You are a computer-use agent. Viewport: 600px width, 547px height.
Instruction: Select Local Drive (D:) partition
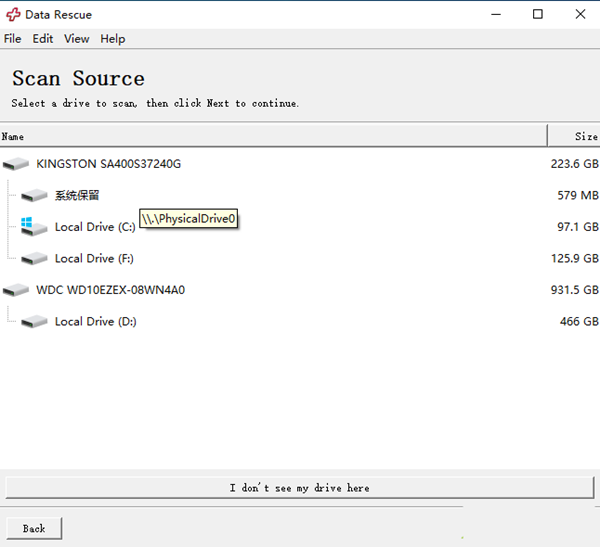coord(95,322)
